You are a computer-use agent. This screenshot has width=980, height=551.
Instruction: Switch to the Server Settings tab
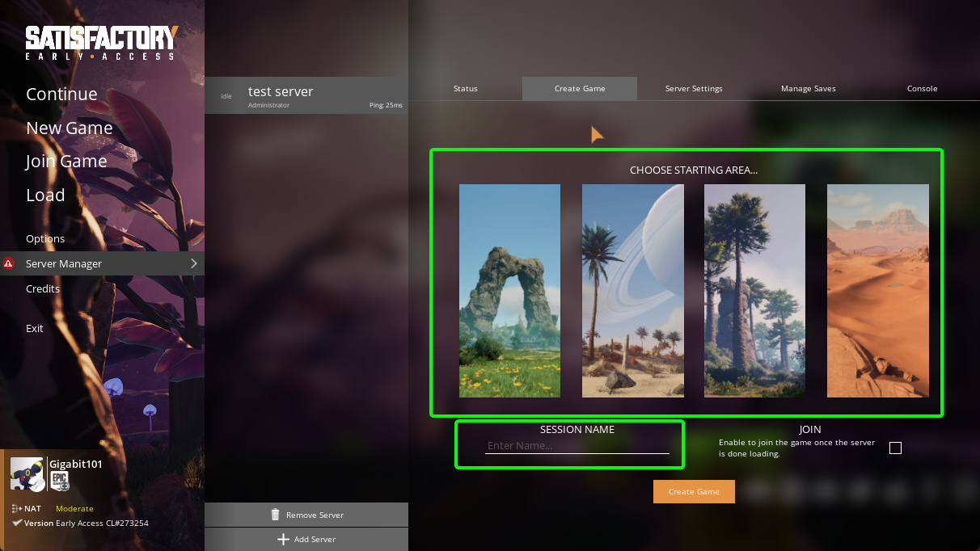pyautogui.click(x=694, y=89)
